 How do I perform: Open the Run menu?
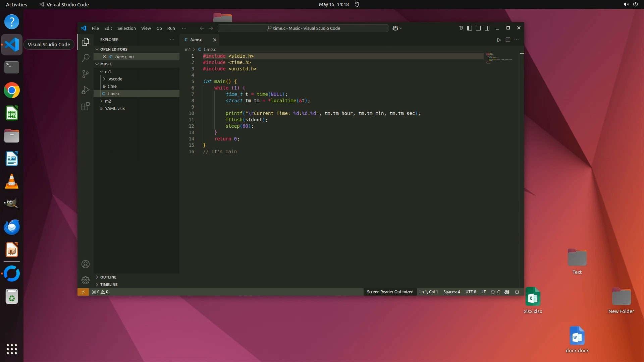point(171,28)
